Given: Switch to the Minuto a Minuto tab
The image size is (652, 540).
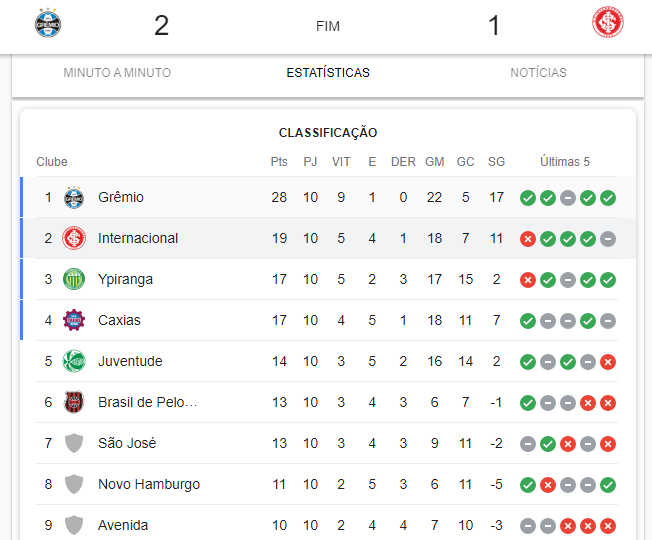Looking at the screenshot, I should [x=117, y=73].
